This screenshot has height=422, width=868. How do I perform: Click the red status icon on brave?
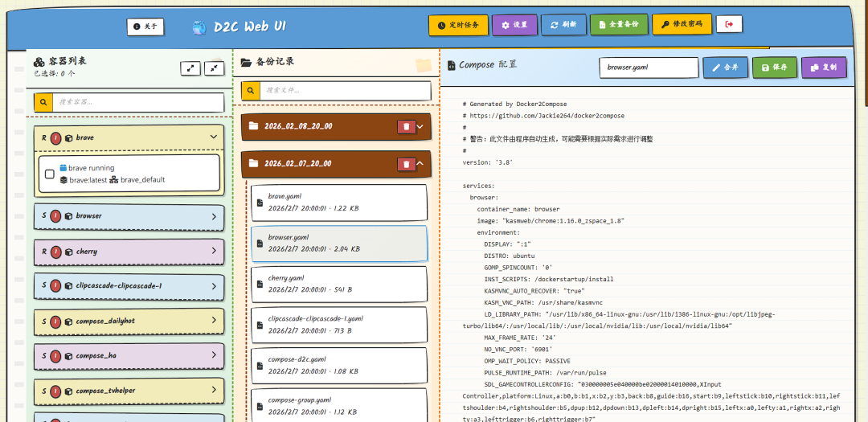pyautogui.click(x=55, y=138)
